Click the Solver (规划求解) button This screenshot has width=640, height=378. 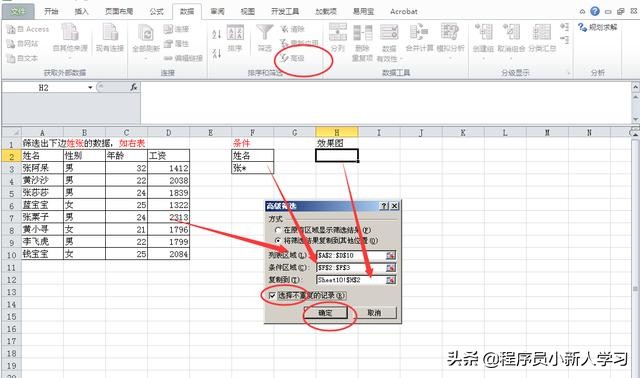(598, 27)
